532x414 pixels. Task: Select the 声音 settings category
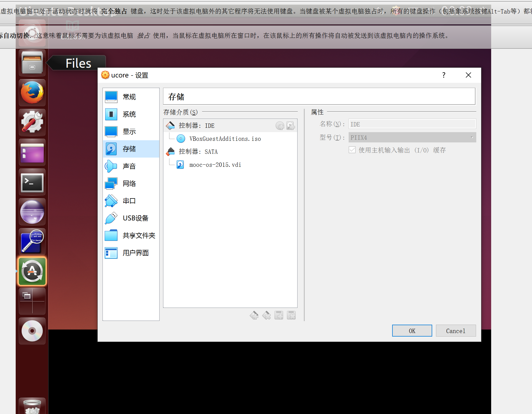click(x=130, y=166)
